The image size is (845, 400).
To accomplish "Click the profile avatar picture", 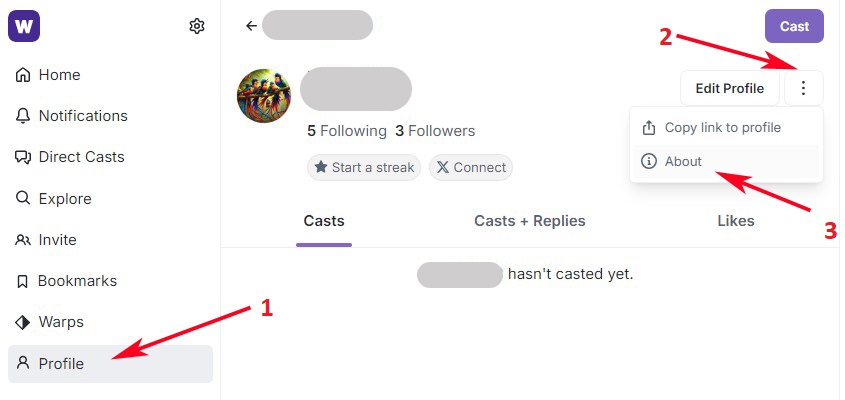I will pos(264,96).
